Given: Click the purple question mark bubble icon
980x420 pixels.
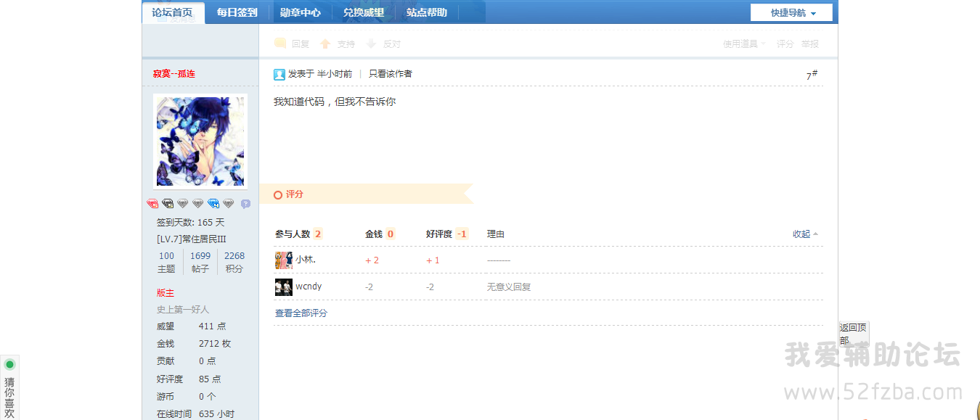Looking at the screenshot, I should pos(245,204).
